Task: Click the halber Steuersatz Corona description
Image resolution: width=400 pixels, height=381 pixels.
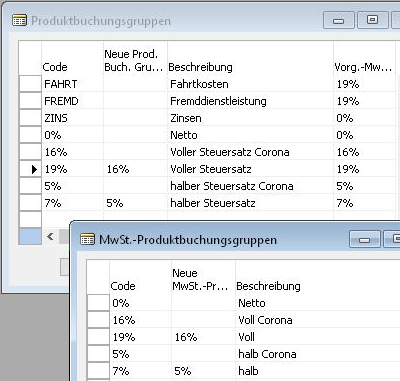Action: (x=232, y=186)
